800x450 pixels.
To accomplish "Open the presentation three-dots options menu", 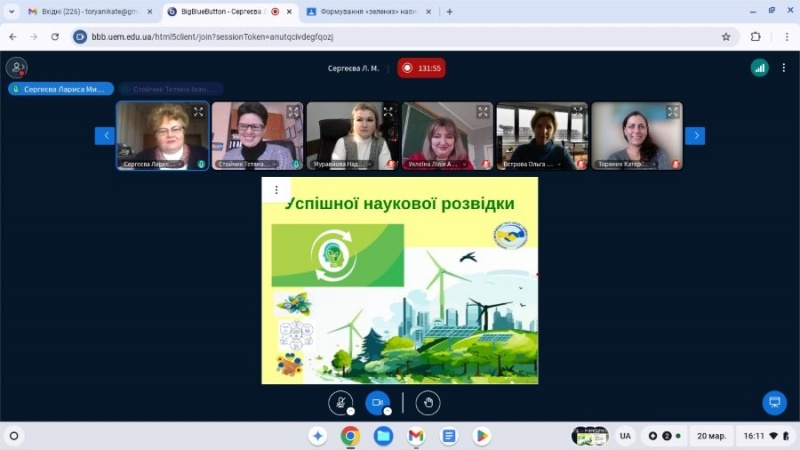I will [x=276, y=190].
